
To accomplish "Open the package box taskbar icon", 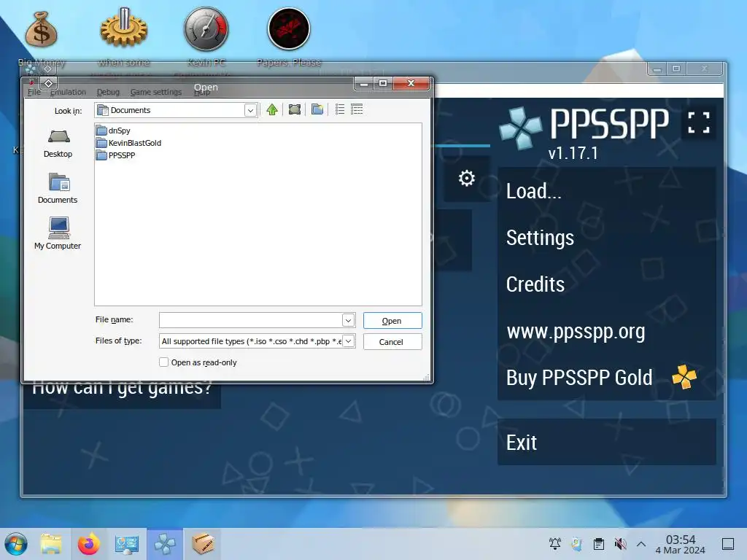I will (203, 544).
